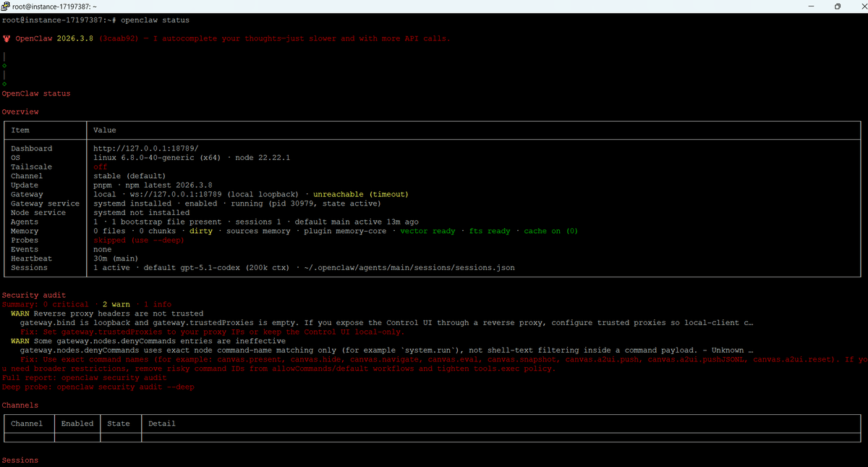The height and width of the screenshot is (467, 868).
Task: Open the Dashboard URL http://127.0.0.1:18789/
Action: 140,148
